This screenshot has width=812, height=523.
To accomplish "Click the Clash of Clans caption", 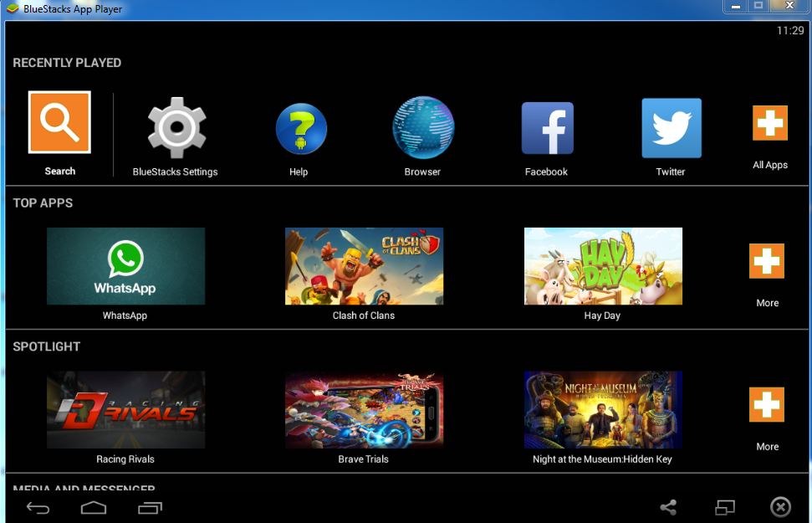I will 364,315.
